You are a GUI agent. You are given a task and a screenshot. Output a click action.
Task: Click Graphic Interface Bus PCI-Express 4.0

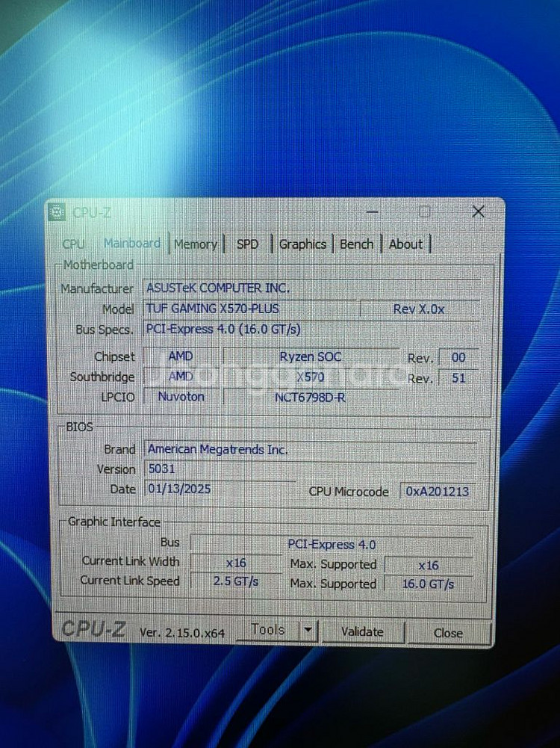(332, 544)
